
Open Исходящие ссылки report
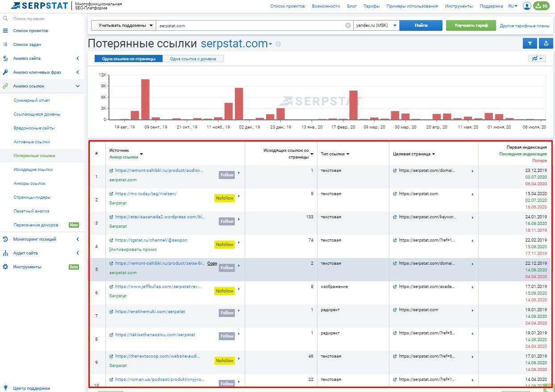coord(33,170)
